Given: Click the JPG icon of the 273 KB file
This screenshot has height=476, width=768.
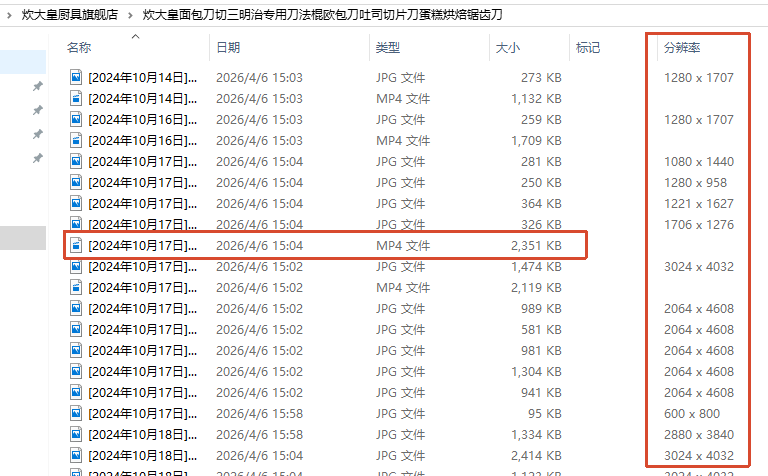Looking at the screenshot, I should 75,77.
